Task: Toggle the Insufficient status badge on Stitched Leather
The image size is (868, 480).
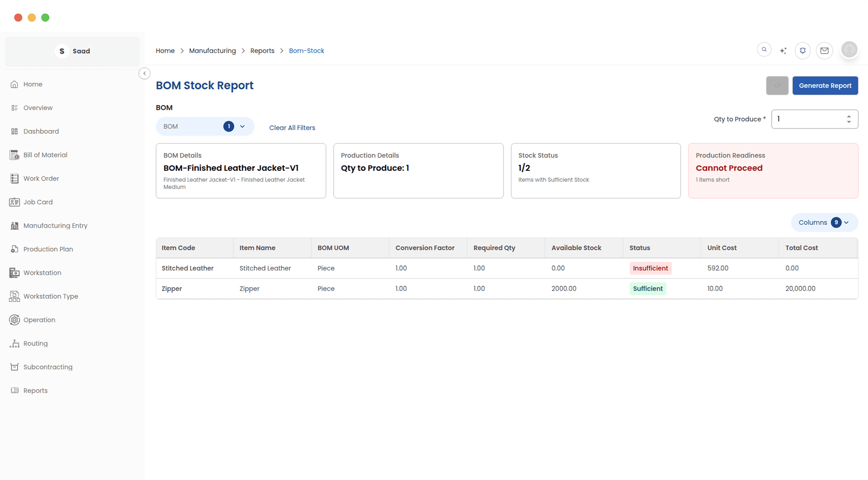Action: point(650,268)
